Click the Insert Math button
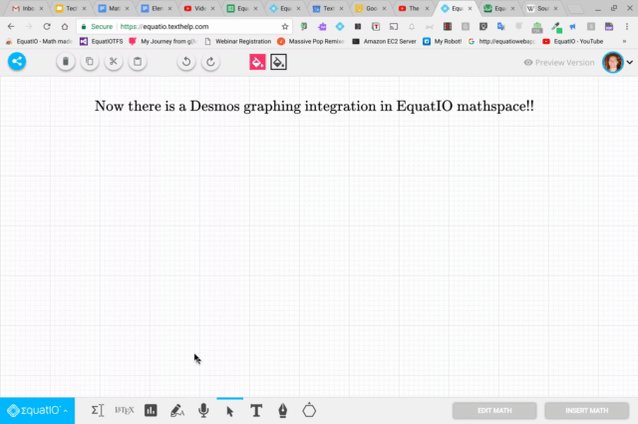 point(587,411)
